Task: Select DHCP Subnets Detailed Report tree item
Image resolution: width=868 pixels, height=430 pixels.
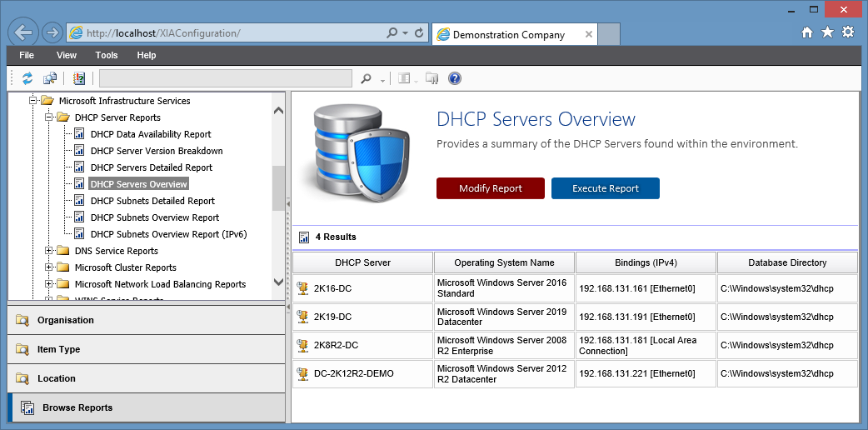Action: coord(152,201)
